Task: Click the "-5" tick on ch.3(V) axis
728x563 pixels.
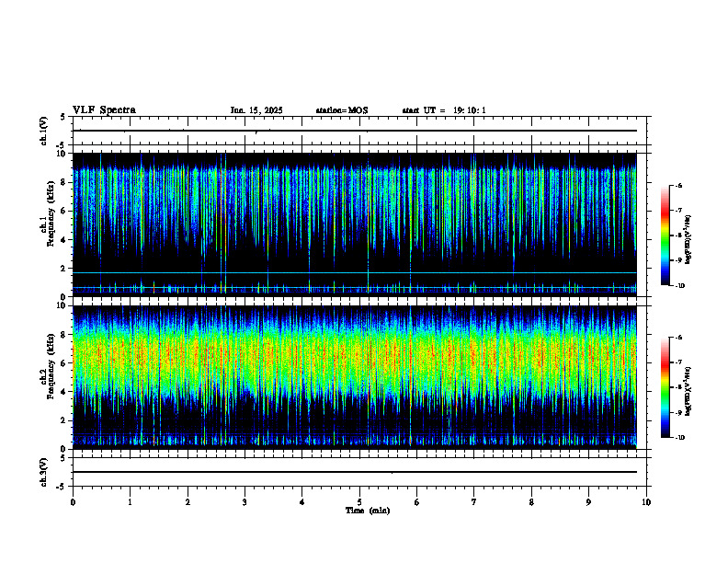Action: pyautogui.click(x=62, y=487)
